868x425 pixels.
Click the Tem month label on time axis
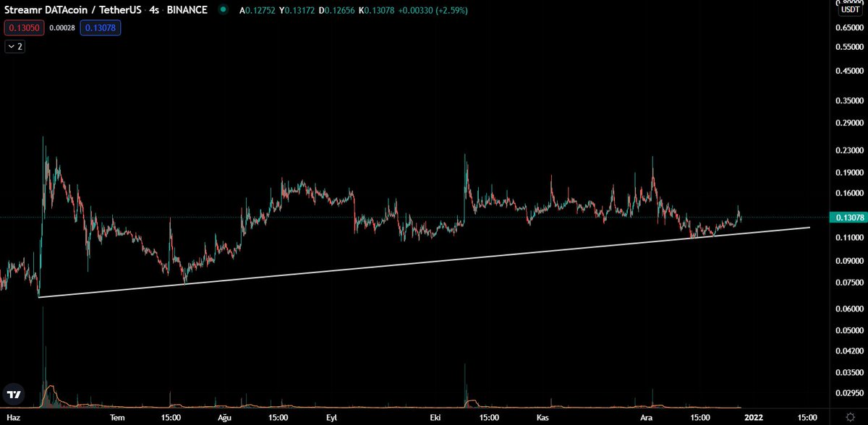(118, 418)
